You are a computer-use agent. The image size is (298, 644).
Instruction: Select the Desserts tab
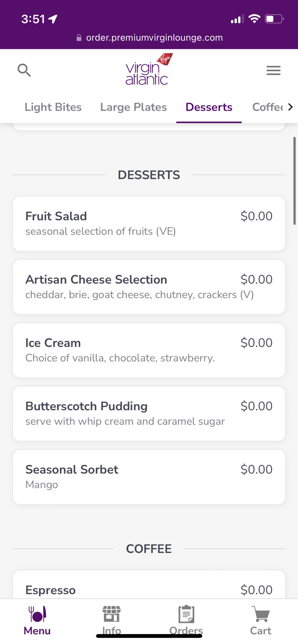point(209,107)
